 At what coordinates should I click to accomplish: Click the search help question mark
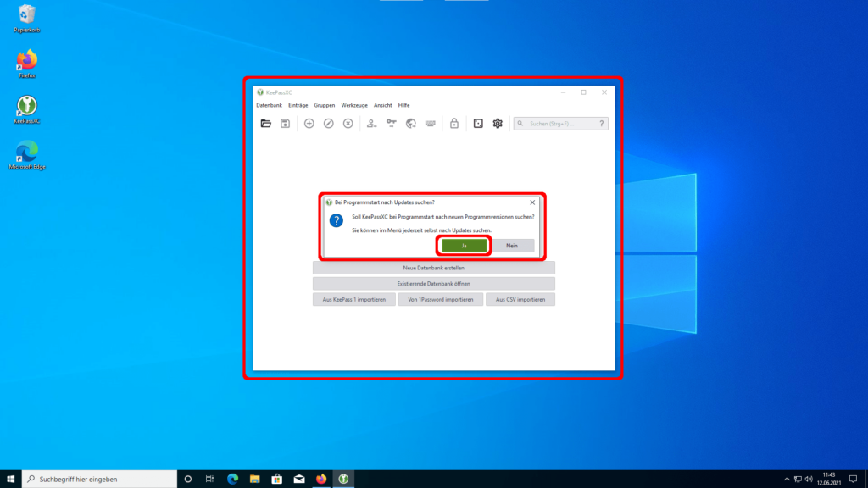pyautogui.click(x=602, y=124)
